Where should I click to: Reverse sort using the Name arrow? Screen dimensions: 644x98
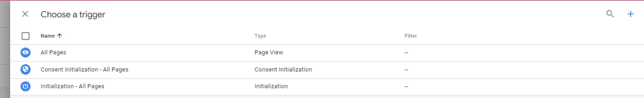(60, 36)
